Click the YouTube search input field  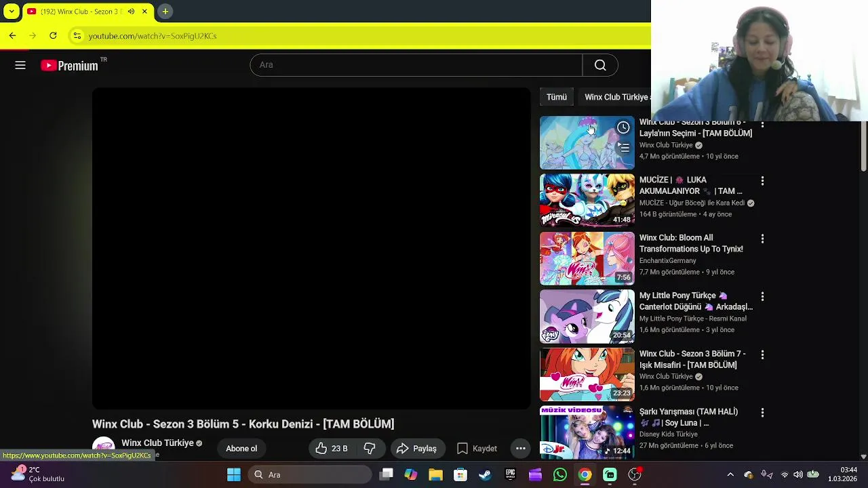[x=416, y=65]
